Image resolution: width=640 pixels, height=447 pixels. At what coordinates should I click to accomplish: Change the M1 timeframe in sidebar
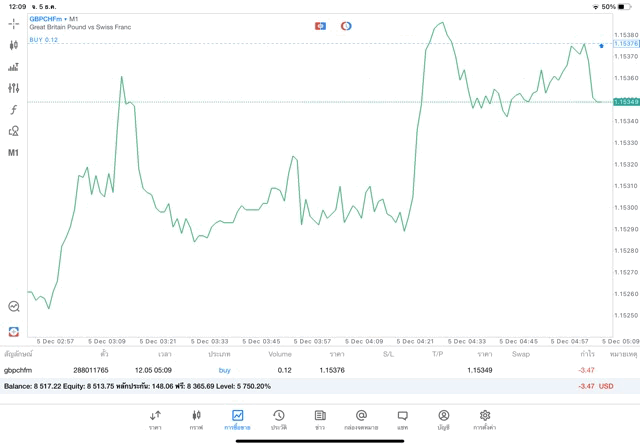[13, 153]
